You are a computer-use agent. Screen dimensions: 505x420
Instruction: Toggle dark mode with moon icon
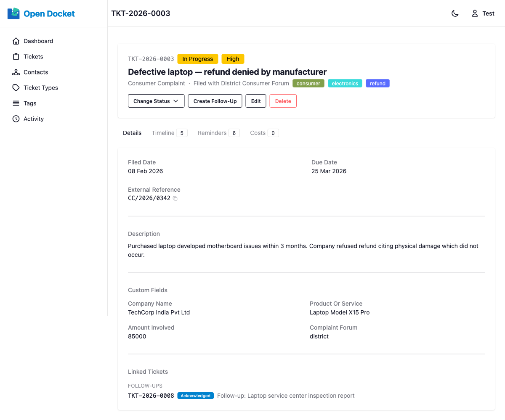455,13
